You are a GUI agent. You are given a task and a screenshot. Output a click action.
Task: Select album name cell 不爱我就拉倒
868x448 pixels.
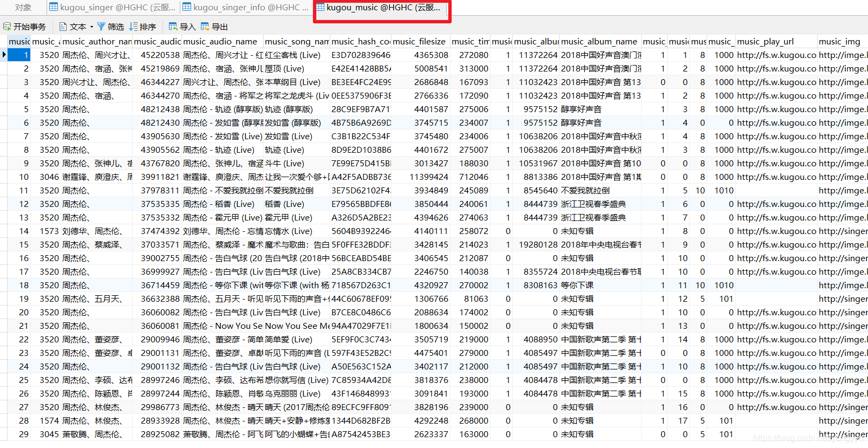click(600, 190)
